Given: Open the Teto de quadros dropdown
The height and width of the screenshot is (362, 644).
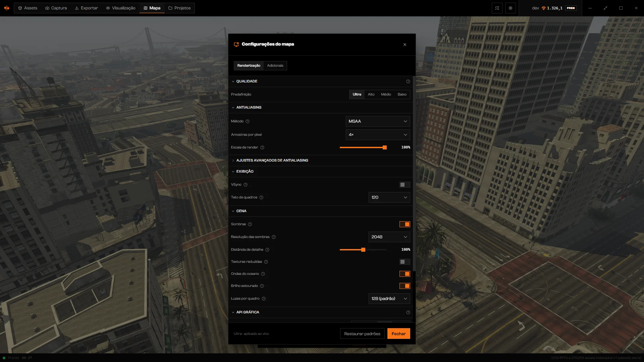Looking at the screenshot, I should coord(389,197).
